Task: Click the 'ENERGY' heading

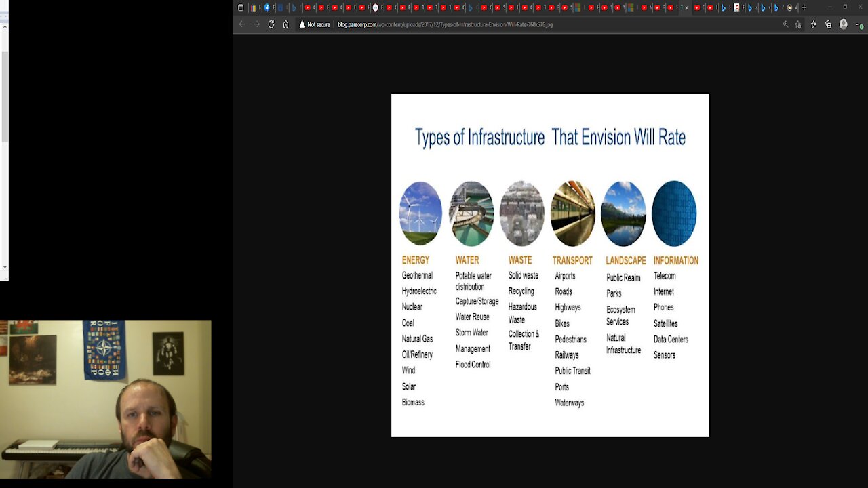Action: 416,260
